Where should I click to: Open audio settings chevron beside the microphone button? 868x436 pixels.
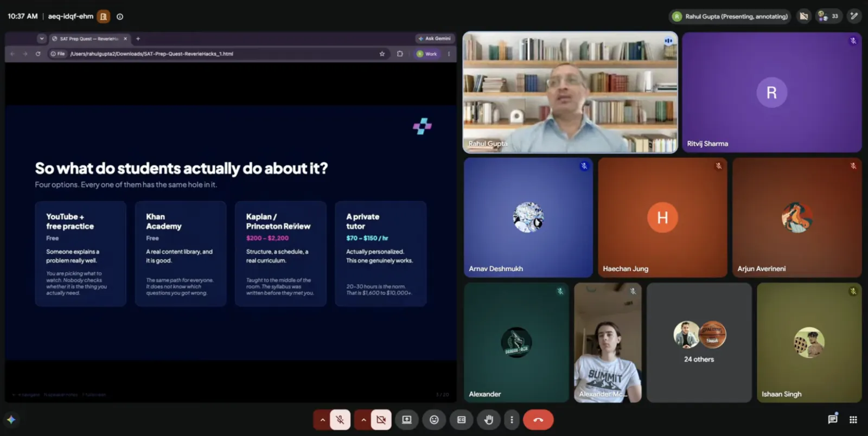point(322,420)
